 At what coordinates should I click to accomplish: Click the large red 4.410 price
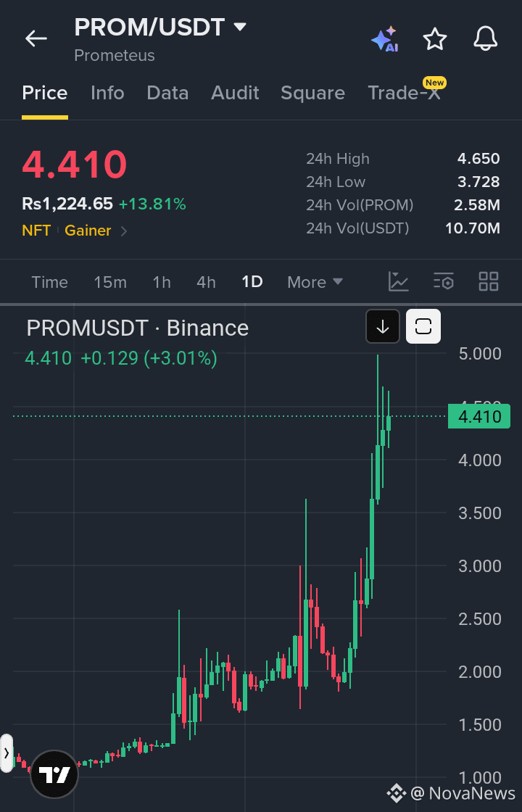[x=74, y=164]
